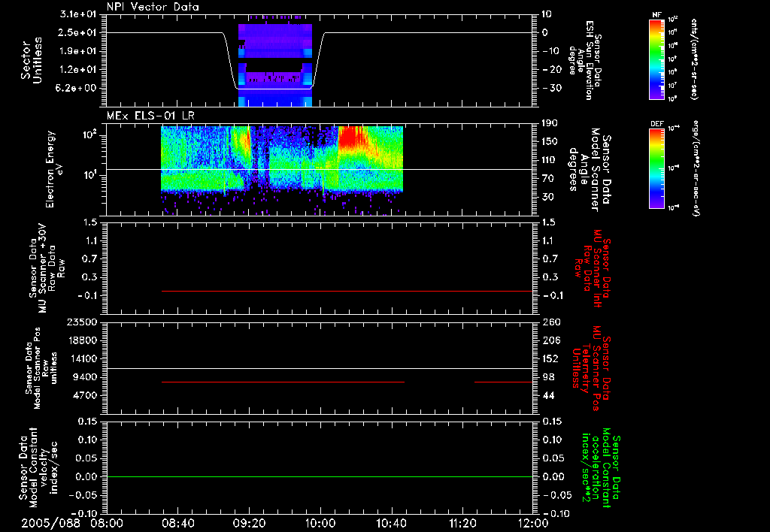The image size is (770, 532).
Task: Click the '08:00' time axis label
Action: (107, 523)
